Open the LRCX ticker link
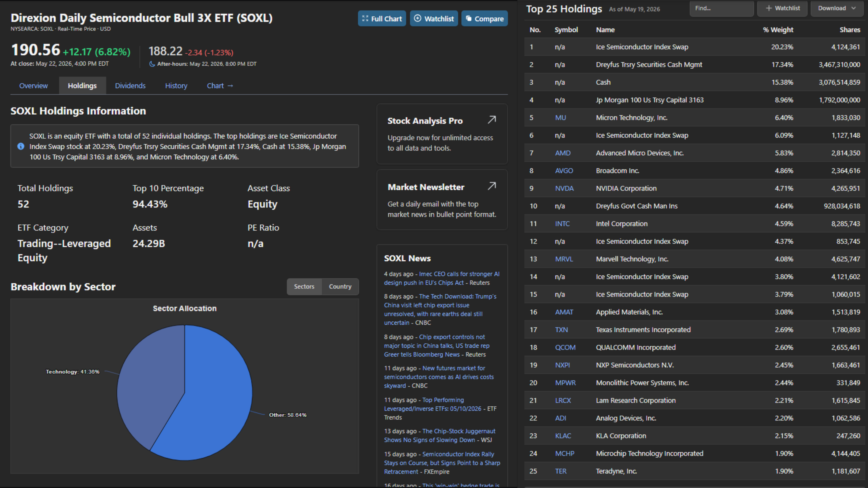 tap(563, 401)
